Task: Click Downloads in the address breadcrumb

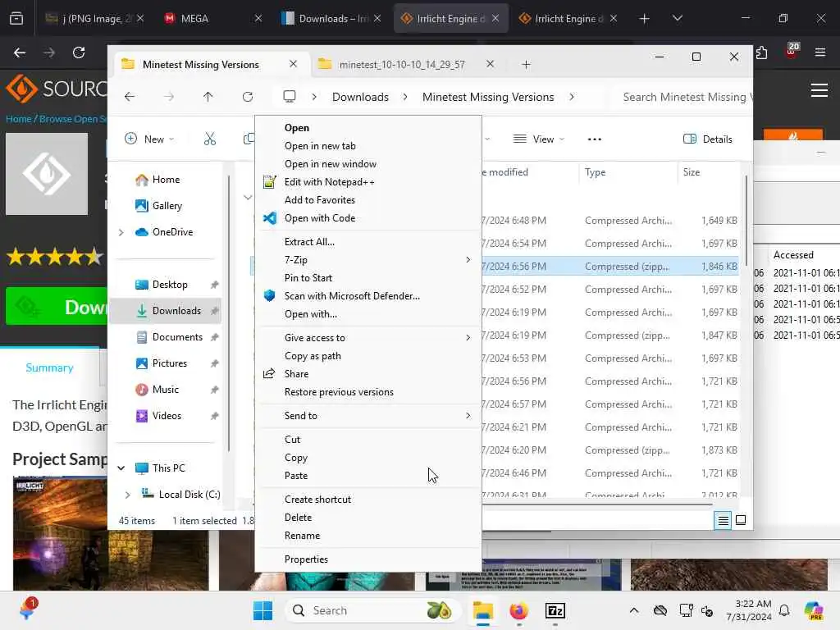Action: tap(360, 97)
